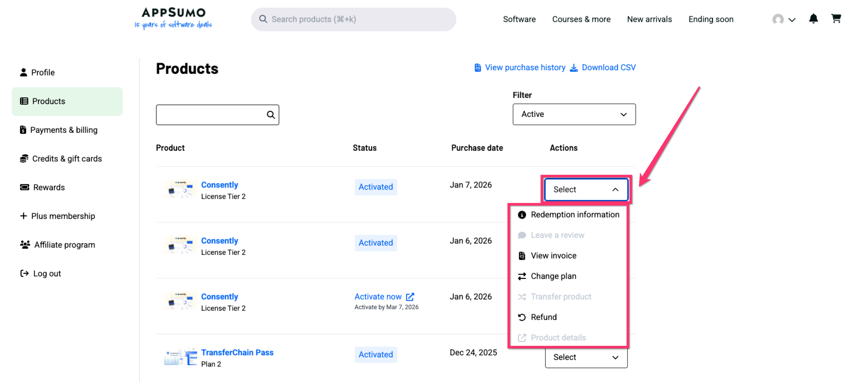Viewport: 868px width, 382px height.
Task: Collapse the Select dropdown for Consently
Action: (x=586, y=189)
